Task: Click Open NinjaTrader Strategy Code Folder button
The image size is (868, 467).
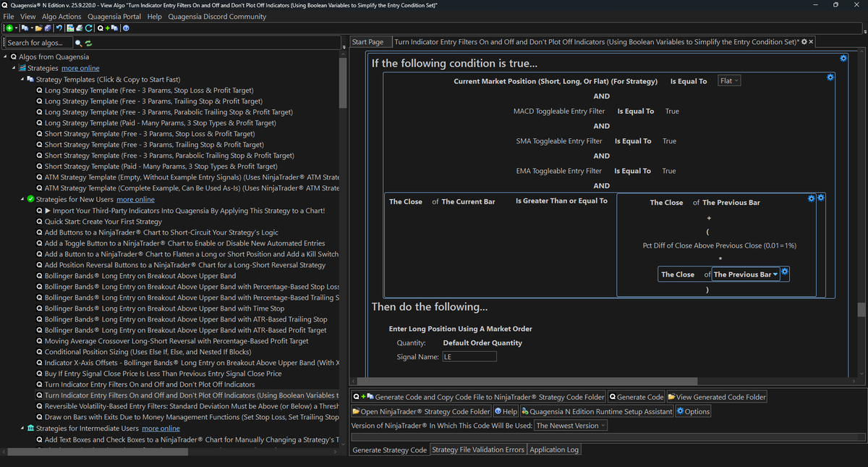Action: tap(421, 411)
